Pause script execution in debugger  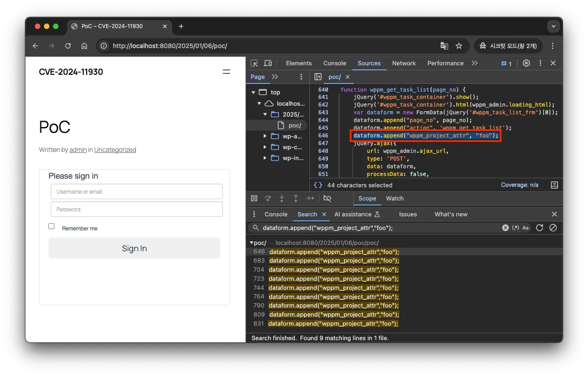254,198
